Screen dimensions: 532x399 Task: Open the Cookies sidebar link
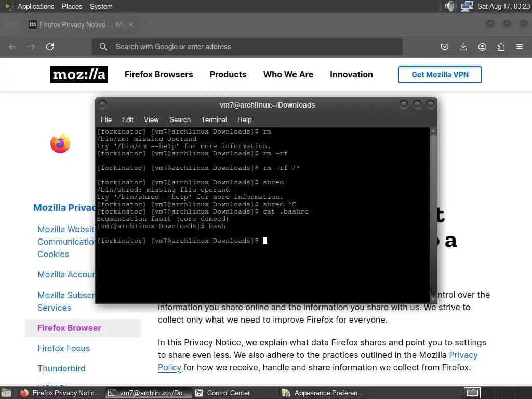pyautogui.click(x=54, y=254)
